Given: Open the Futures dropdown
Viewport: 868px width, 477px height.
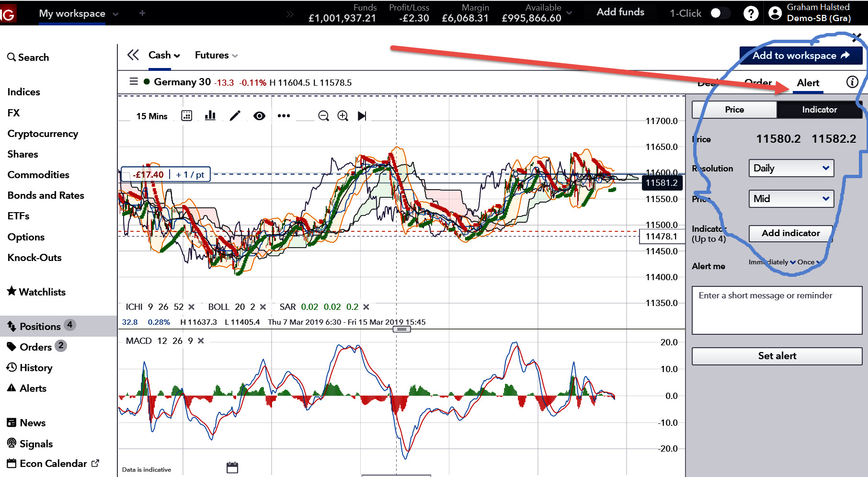Looking at the screenshot, I should [x=216, y=55].
